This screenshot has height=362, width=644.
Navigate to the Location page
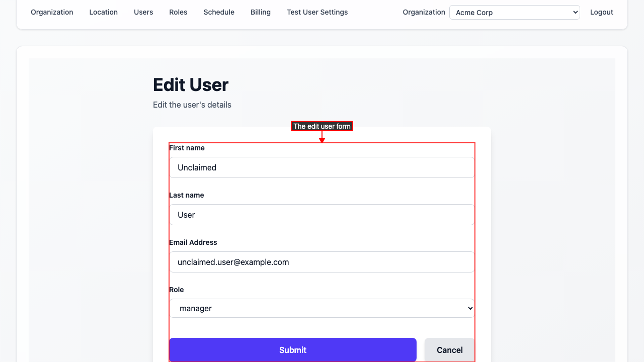(103, 12)
